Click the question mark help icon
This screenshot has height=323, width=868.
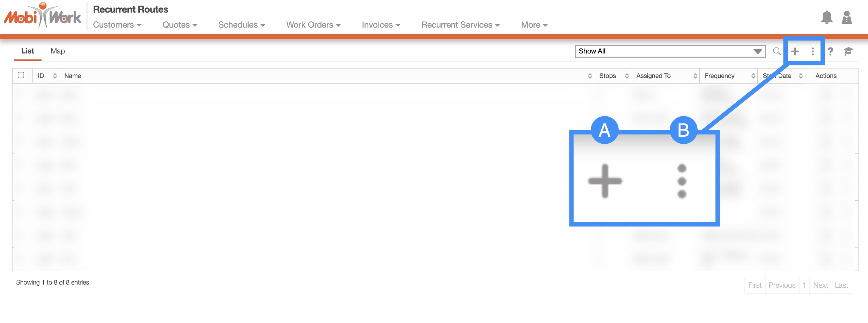pyautogui.click(x=831, y=51)
